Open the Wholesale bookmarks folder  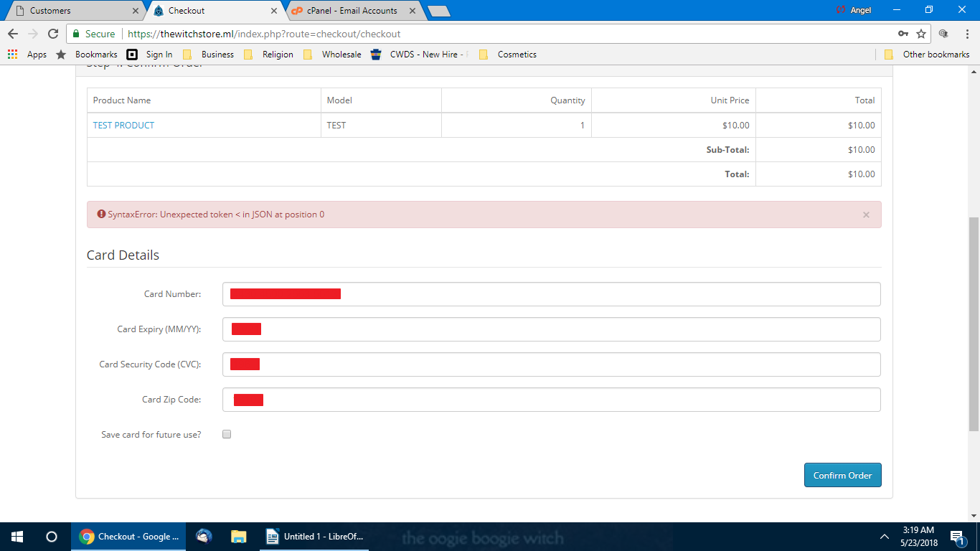click(x=332, y=55)
